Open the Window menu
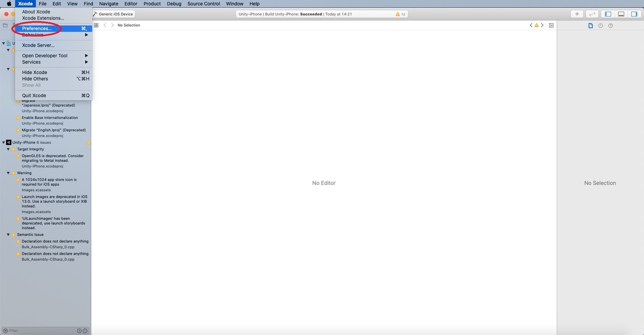644x335 pixels. [x=235, y=4]
